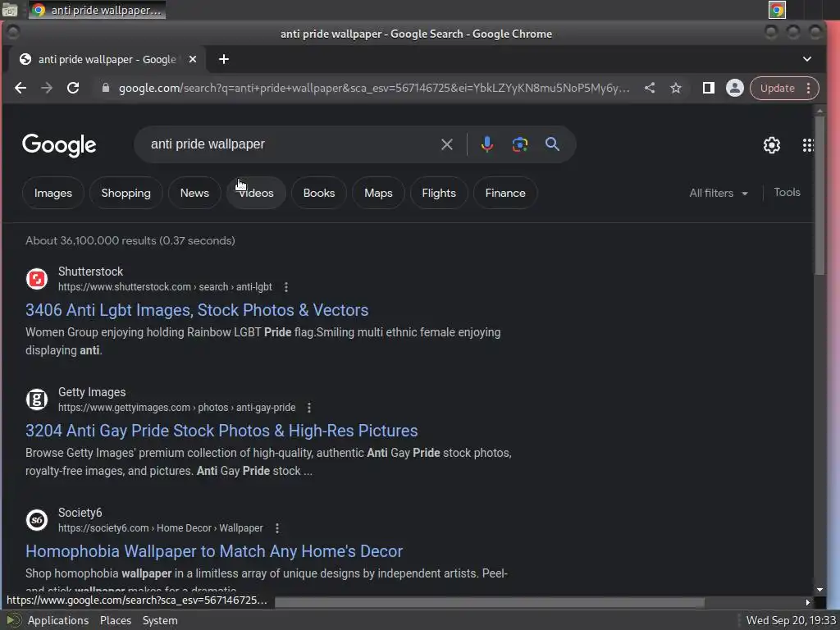This screenshot has height=630, width=840.
Task: Click the Getty Images favicon
Action: tap(37, 399)
